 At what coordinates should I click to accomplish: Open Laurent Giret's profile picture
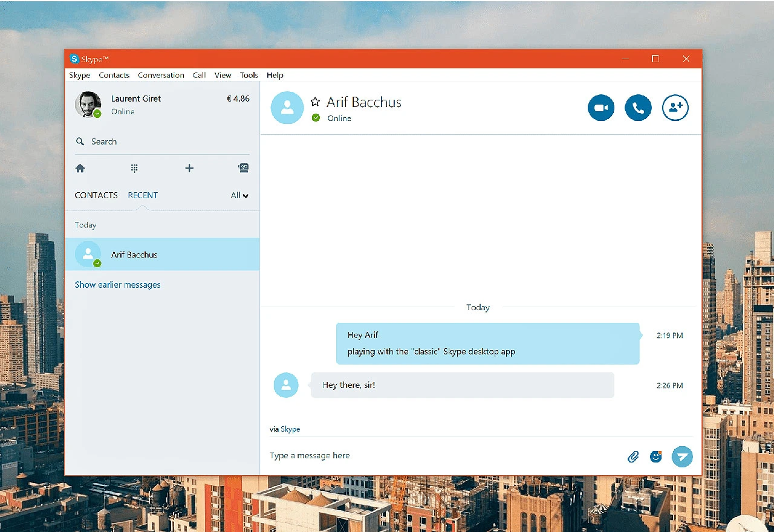point(88,105)
